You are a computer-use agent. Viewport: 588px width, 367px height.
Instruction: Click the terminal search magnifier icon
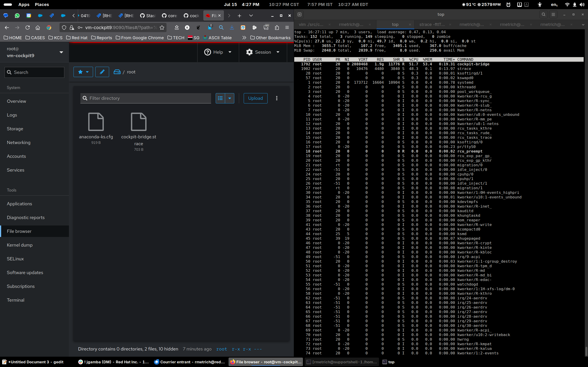pyautogui.click(x=543, y=14)
